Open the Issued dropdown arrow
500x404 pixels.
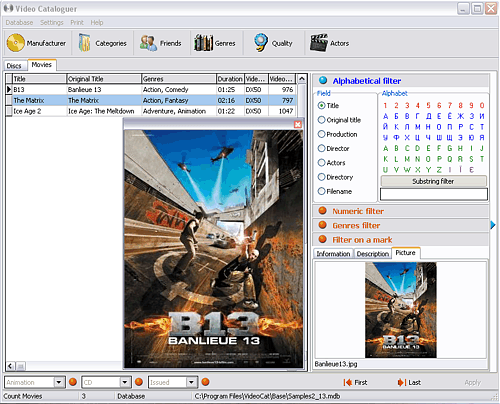pyautogui.click(x=191, y=382)
